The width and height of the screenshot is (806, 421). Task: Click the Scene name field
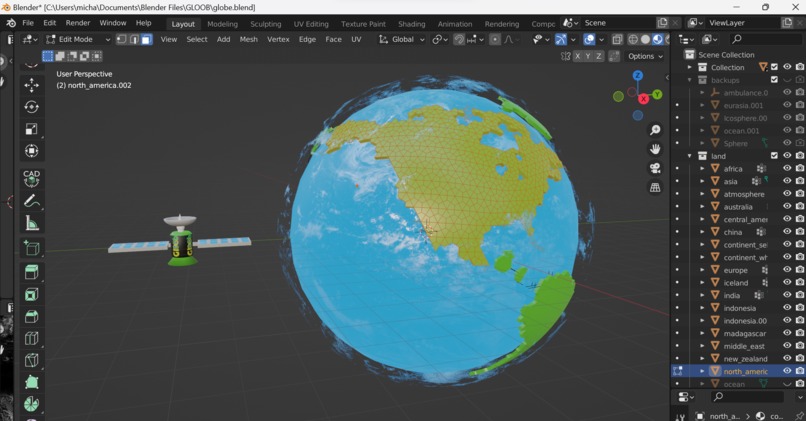click(x=619, y=23)
